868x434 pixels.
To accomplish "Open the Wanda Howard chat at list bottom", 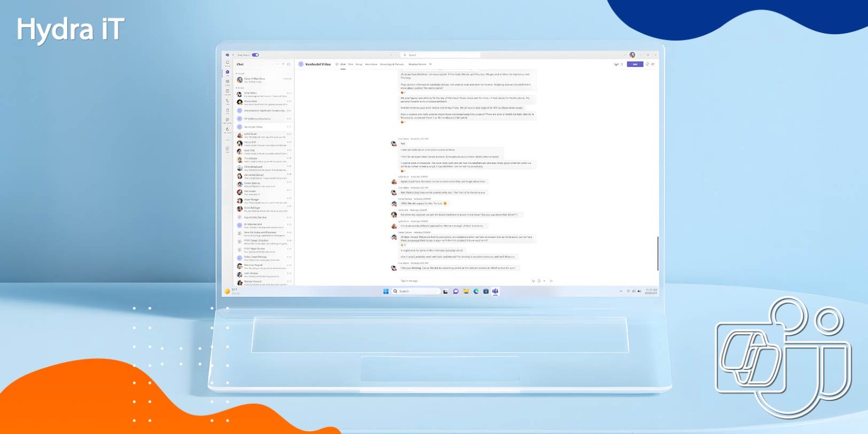I will [x=264, y=283].
